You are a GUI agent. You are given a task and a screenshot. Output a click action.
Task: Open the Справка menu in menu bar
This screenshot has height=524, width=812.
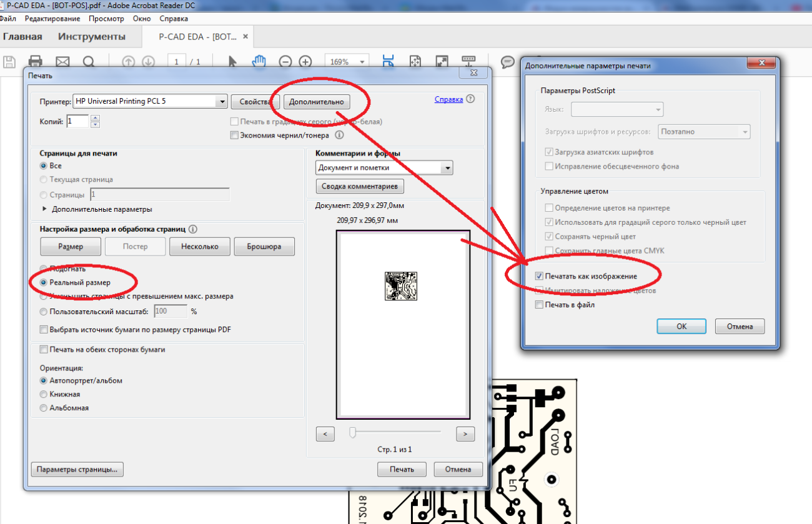point(174,19)
